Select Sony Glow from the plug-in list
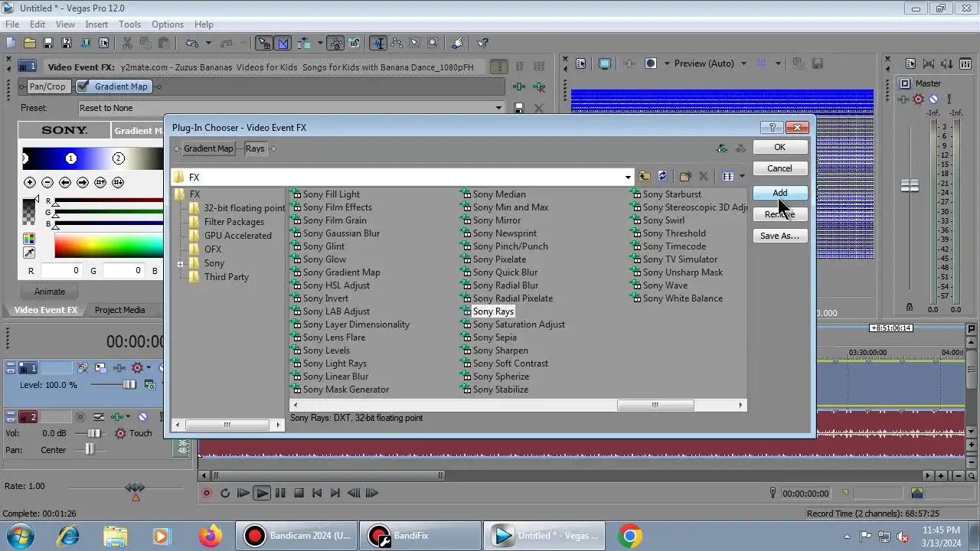The height and width of the screenshot is (551, 980). click(x=324, y=259)
